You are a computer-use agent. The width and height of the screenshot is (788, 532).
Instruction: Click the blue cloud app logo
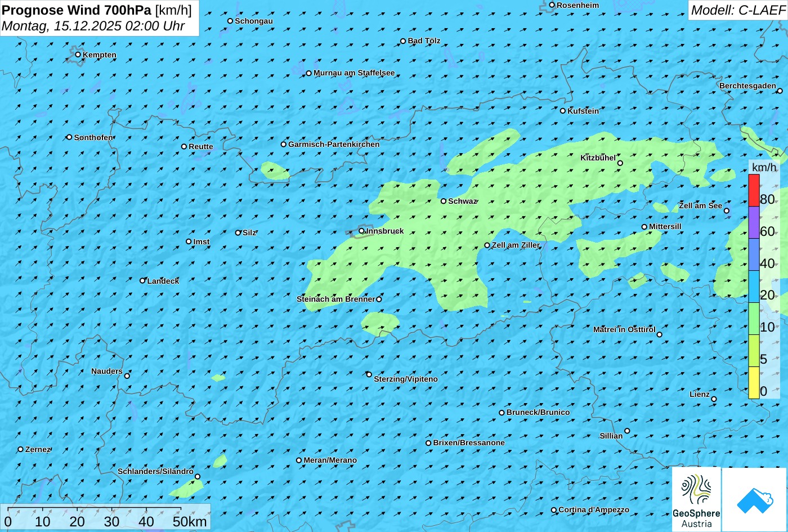[754, 499]
